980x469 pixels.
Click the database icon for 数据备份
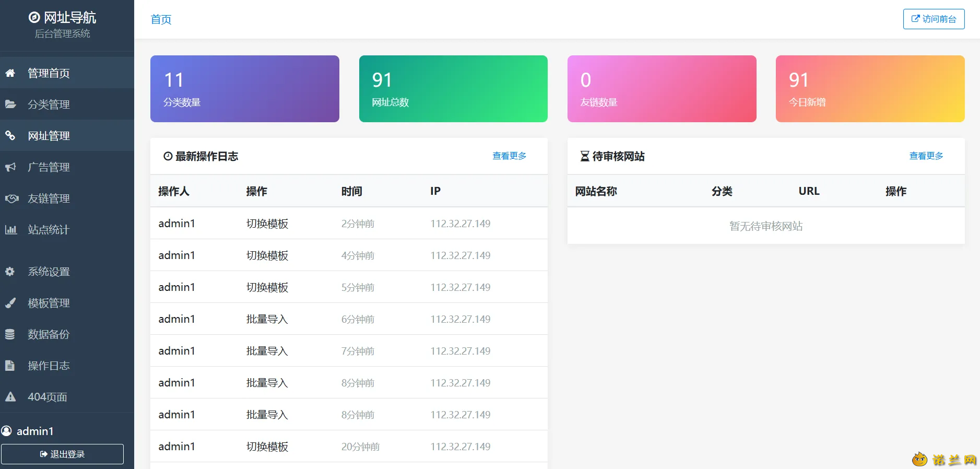10,334
